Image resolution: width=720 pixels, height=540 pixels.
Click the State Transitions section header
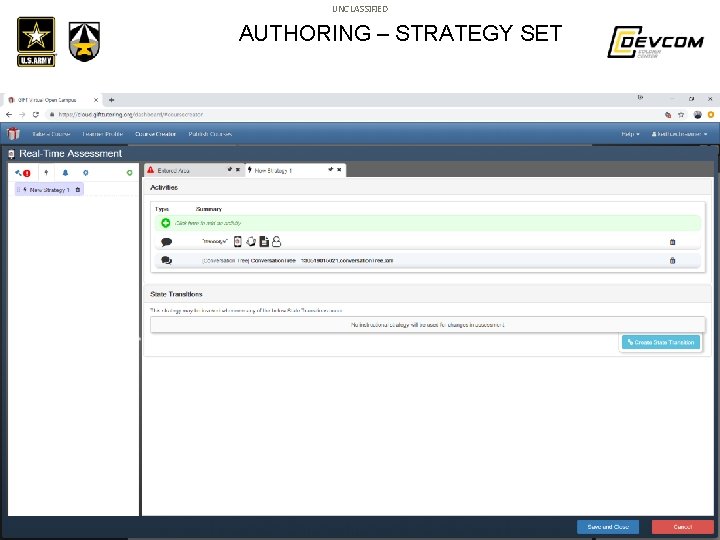tap(176, 294)
